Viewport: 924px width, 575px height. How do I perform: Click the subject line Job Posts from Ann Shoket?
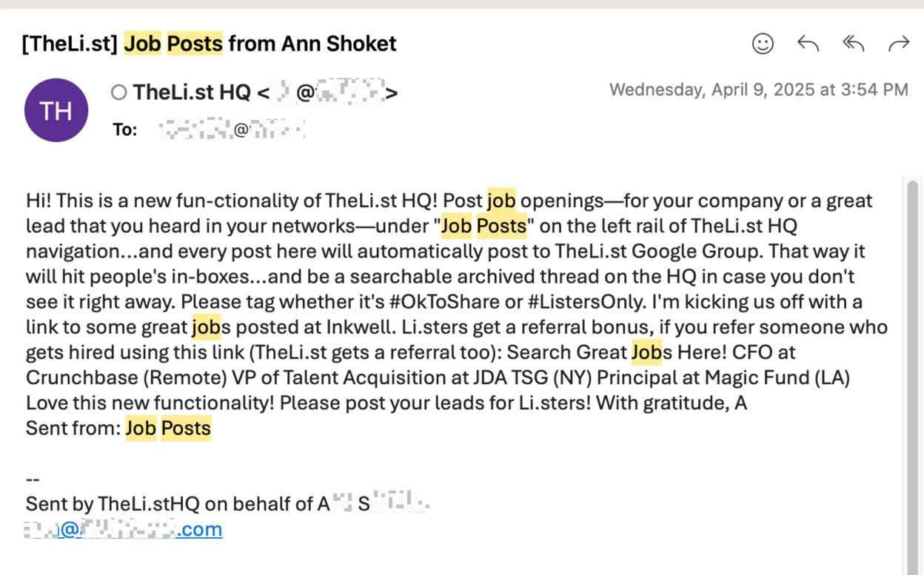[x=209, y=44]
